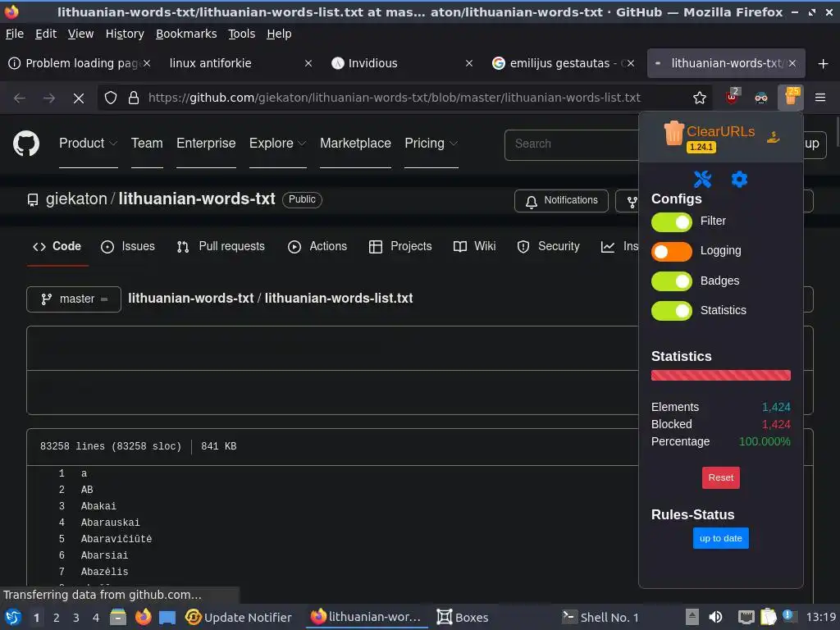
Task: Click the ClearURLs extension toolbar icon
Action: pyautogui.click(x=790, y=97)
